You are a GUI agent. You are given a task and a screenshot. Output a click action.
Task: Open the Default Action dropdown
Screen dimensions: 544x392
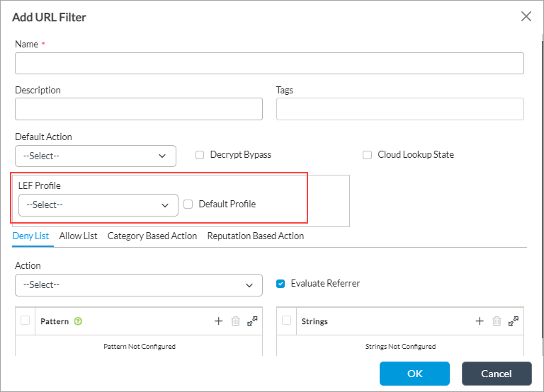tap(96, 156)
